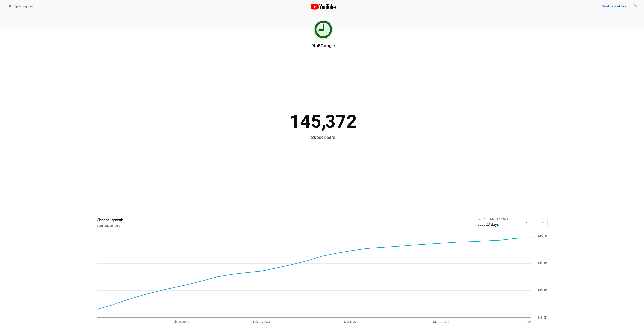This screenshot has width=644, height=332.
Task: Select the Mar 6, 2021 axis label
Action: click(x=352, y=322)
